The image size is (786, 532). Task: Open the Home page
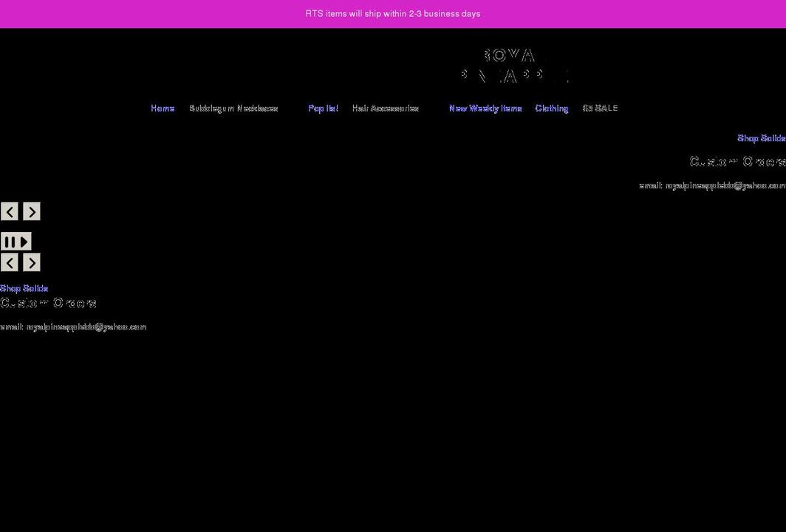162,108
